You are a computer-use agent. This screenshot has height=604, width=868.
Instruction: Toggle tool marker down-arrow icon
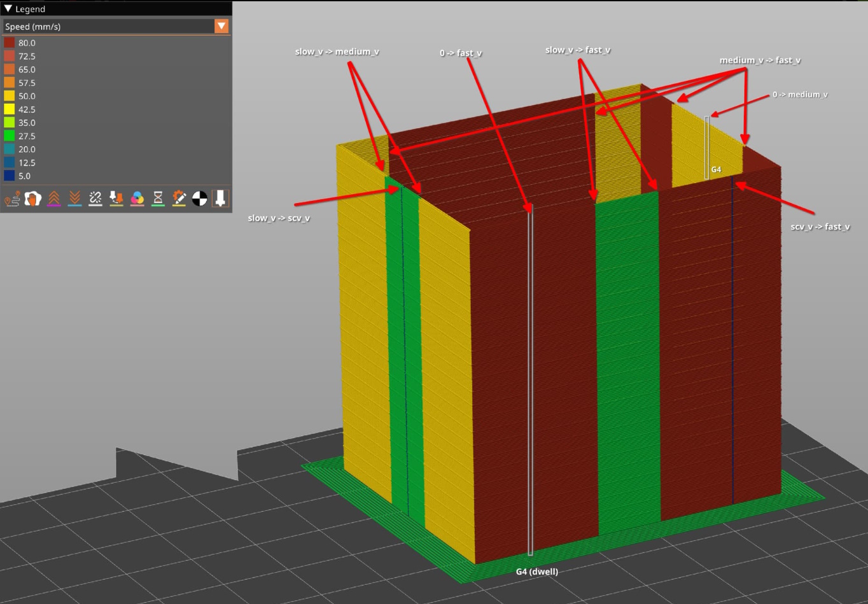tap(220, 199)
